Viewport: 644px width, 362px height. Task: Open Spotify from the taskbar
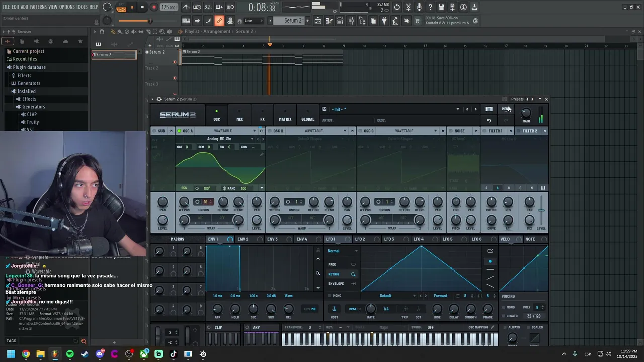point(70,354)
